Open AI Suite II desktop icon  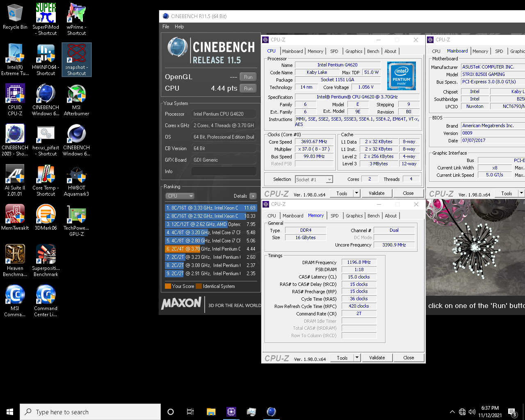(x=15, y=180)
